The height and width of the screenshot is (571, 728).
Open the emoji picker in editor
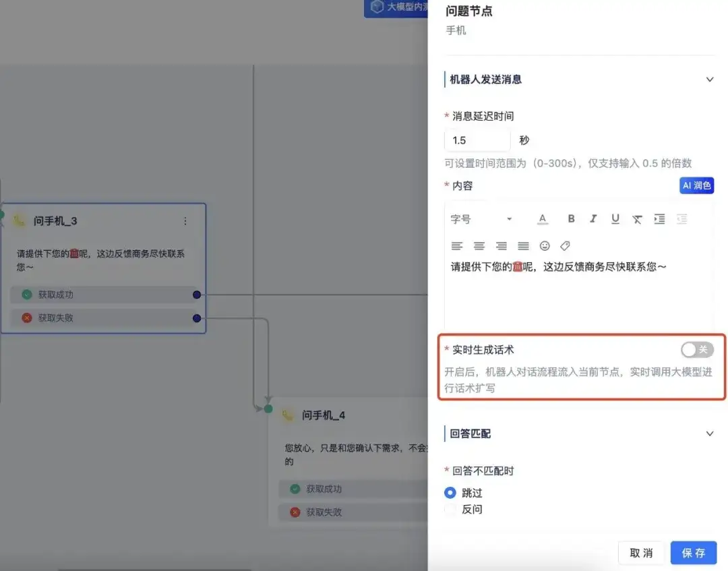pos(545,246)
